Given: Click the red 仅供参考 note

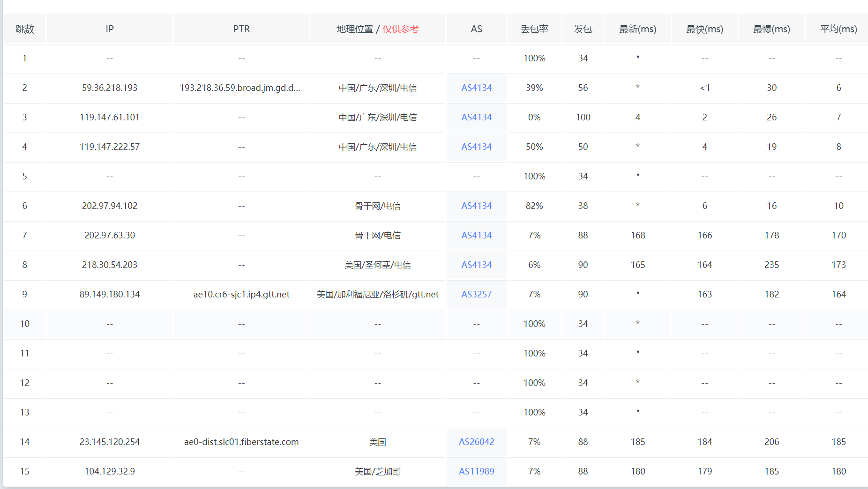Looking at the screenshot, I should pos(400,29).
